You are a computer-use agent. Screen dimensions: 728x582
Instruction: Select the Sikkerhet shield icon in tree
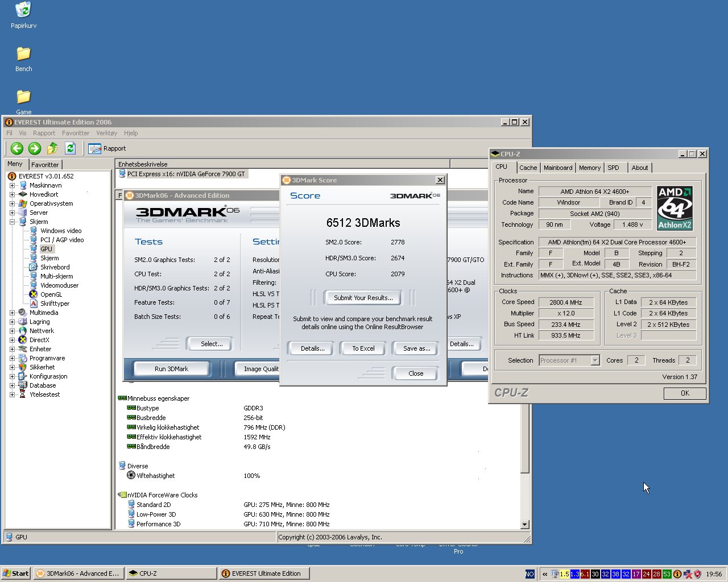(x=23, y=367)
